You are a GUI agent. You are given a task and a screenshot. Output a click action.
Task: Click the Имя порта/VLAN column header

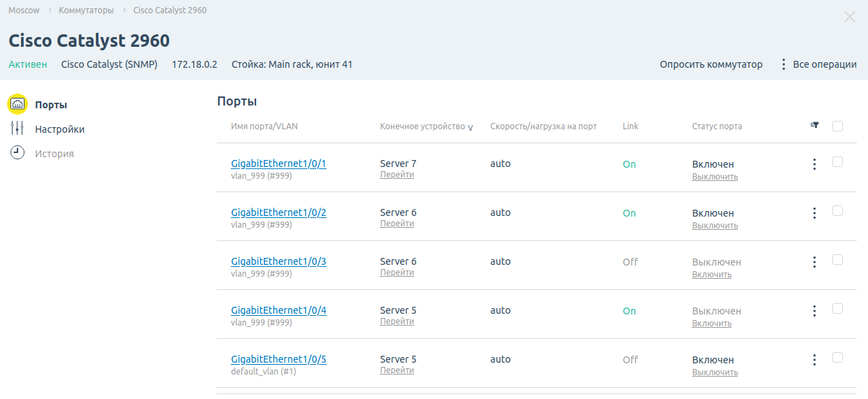click(x=264, y=126)
